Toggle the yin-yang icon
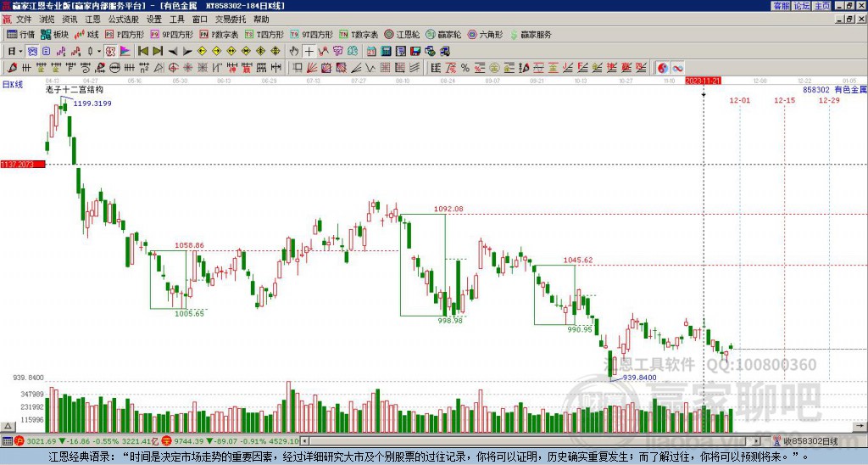The height and width of the screenshot is (465, 868). coord(662,68)
